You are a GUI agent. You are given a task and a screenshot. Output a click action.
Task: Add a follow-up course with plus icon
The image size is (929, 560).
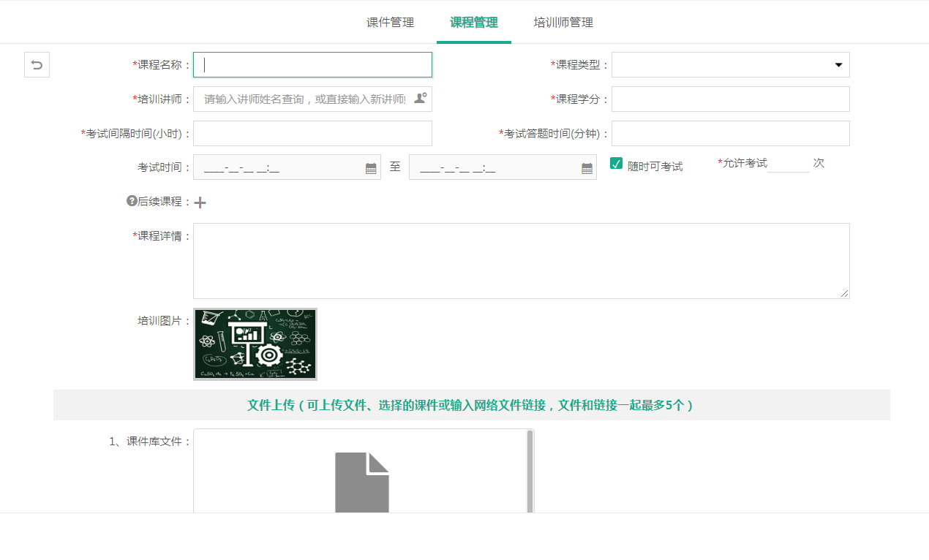200,203
